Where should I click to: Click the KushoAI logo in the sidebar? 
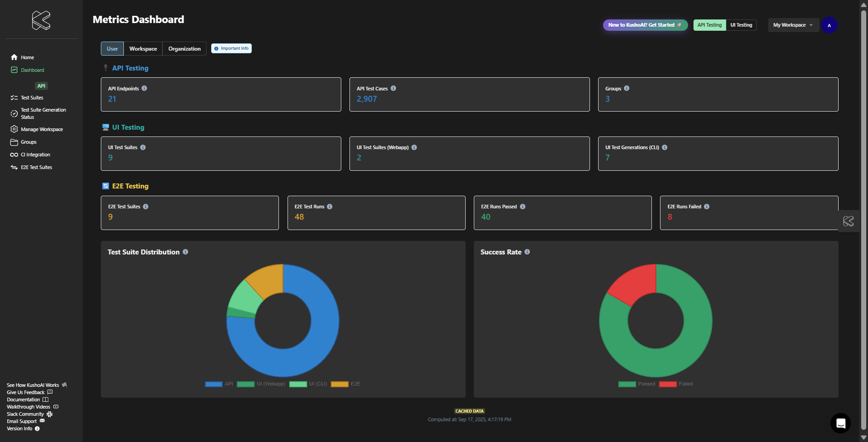[x=41, y=20]
